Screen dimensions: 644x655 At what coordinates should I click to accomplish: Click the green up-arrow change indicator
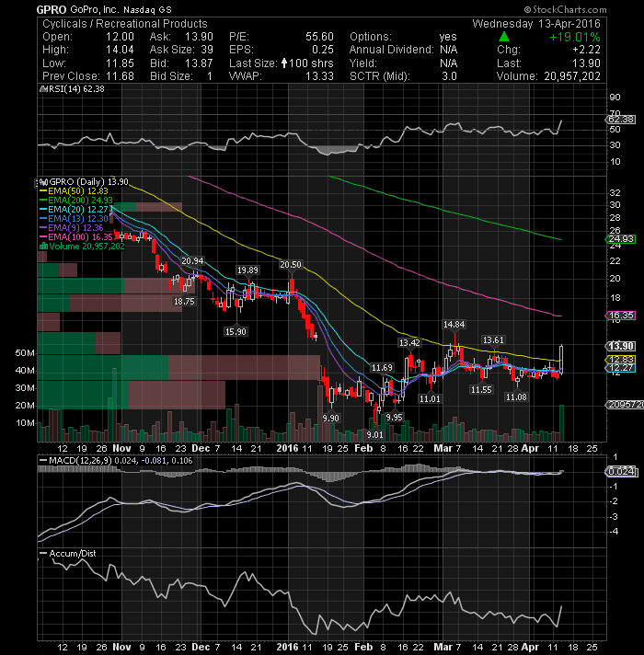click(x=504, y=37)
